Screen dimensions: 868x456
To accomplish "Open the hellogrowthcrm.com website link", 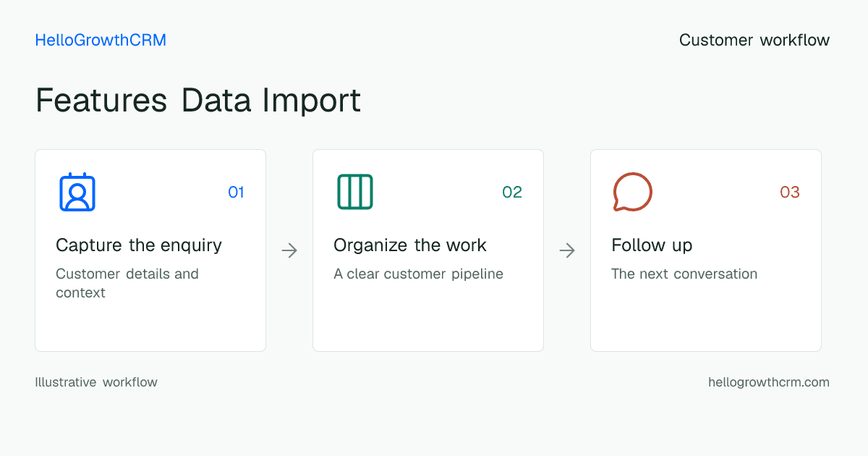I will tap(769, 382).
